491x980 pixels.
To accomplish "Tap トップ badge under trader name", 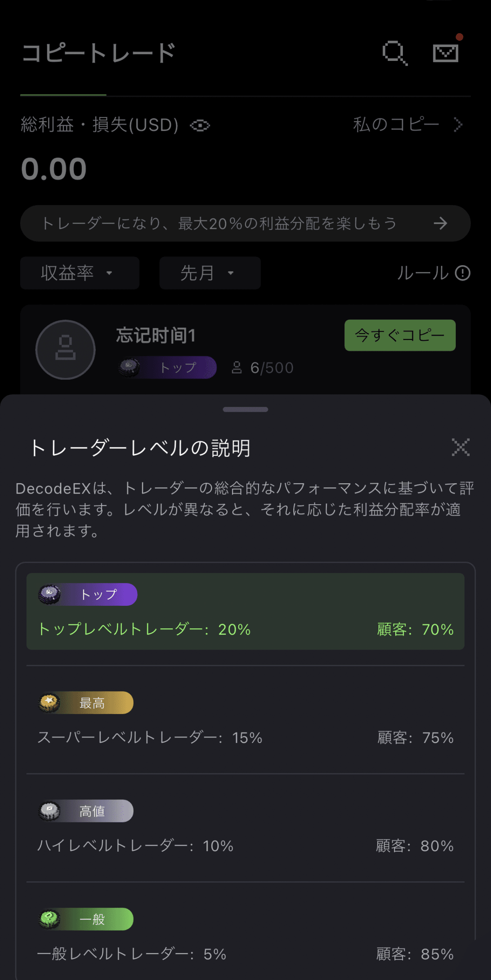I will (167, 367).
